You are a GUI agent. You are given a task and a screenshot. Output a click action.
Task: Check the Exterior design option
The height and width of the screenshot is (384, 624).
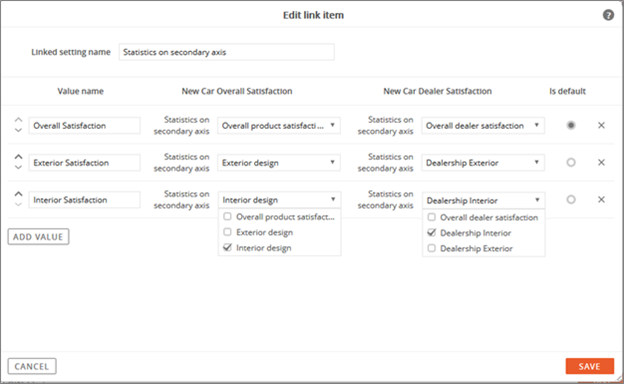coord(227,232)
